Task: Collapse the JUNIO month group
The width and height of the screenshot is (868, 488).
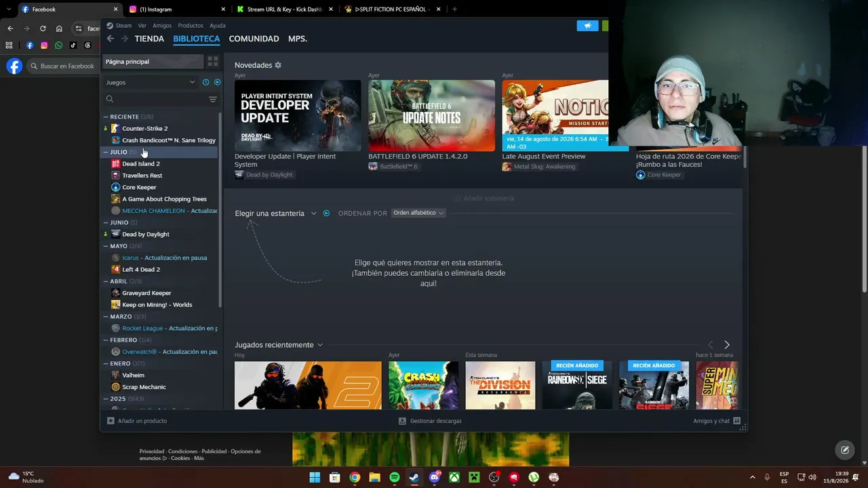Action: [x=106, y=222]
